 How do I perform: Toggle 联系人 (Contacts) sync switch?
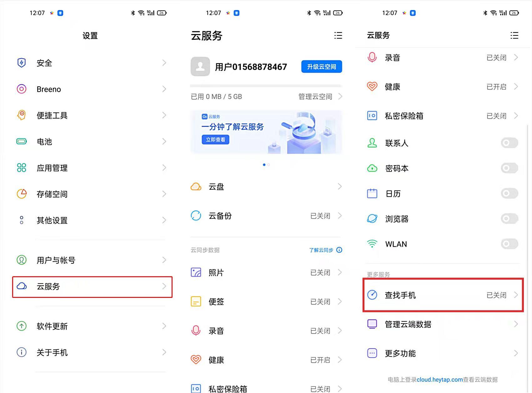point(509,143)
